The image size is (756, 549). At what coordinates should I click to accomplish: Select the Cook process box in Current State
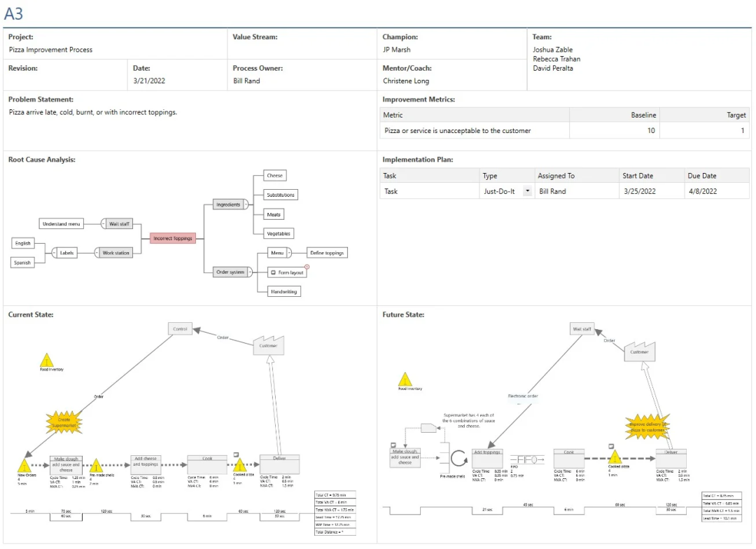(x=206, y=463)
